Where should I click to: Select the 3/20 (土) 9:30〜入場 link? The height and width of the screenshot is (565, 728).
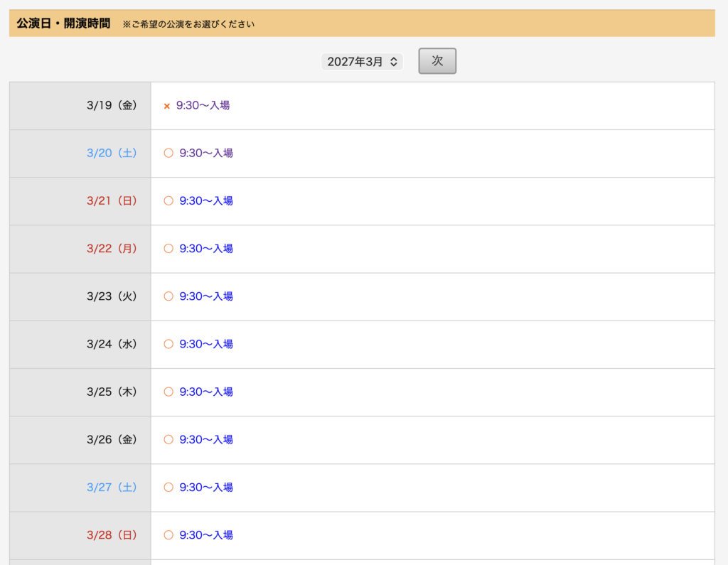206,154
